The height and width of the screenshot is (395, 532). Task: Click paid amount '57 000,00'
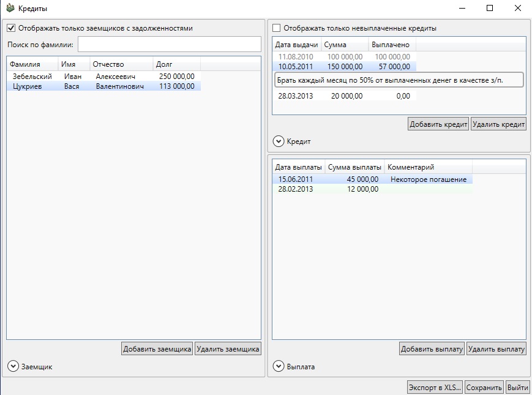(394, 67)
